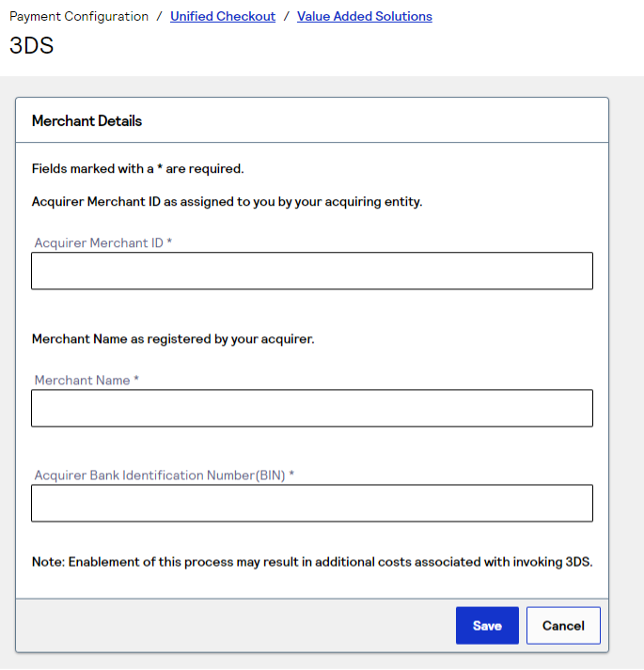Click the Payment Configuration breadcrumb text
The image size is (644, 670).
(x=79, y=17)
